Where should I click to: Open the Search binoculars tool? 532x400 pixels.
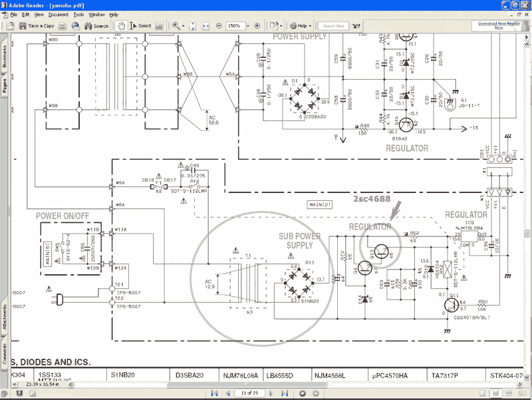click(96, 26)
